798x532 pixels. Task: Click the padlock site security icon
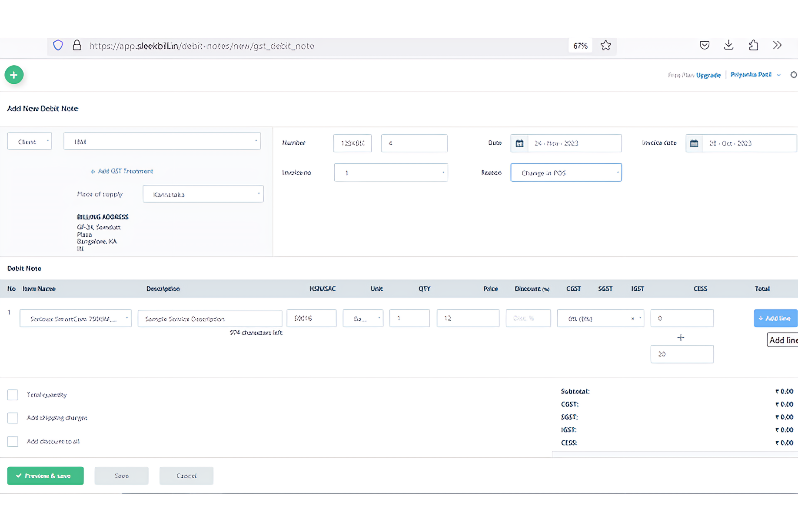click(77, 45)
